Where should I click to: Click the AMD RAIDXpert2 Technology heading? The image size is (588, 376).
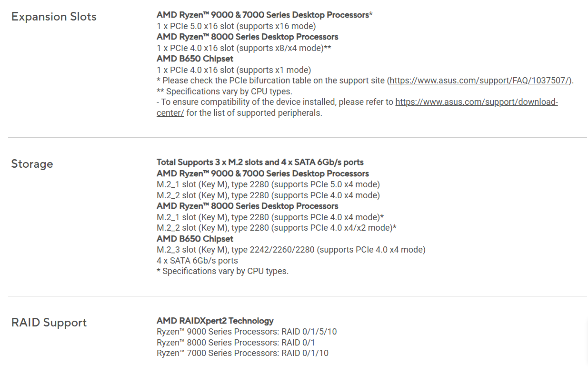215,321
